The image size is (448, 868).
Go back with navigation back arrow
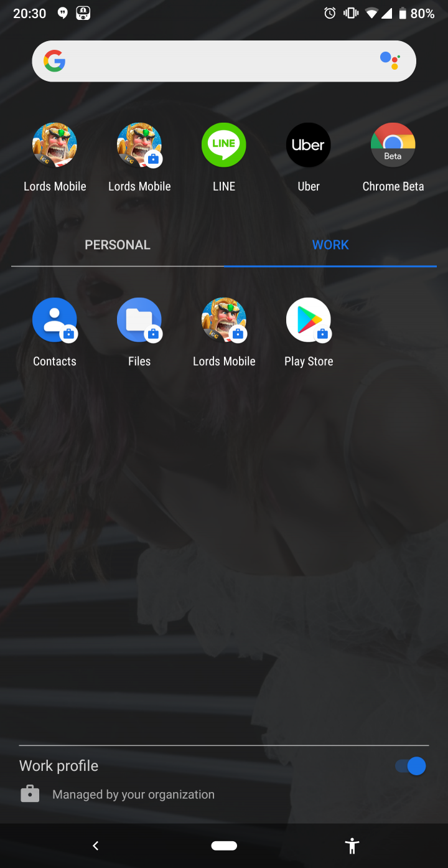(x=95, y=846)
